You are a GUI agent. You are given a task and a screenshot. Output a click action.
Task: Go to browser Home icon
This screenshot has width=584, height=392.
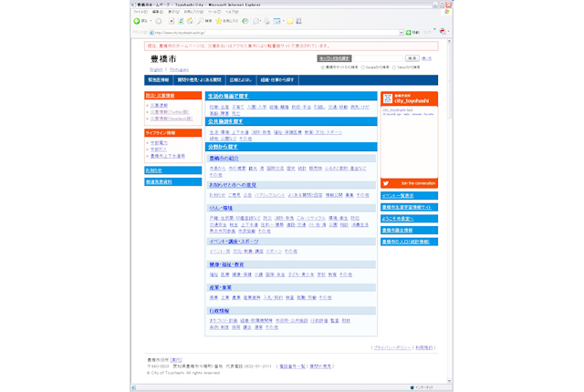190,21
